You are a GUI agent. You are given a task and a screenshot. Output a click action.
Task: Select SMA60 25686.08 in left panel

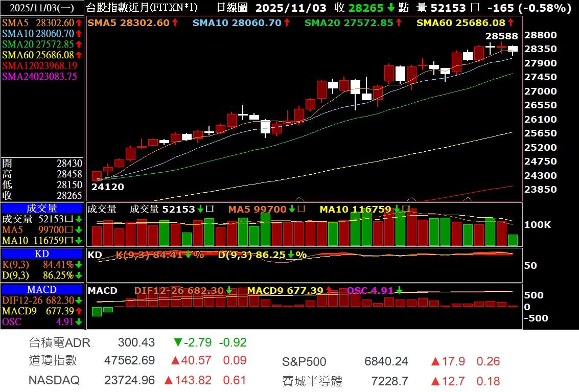tap(42, 55)
